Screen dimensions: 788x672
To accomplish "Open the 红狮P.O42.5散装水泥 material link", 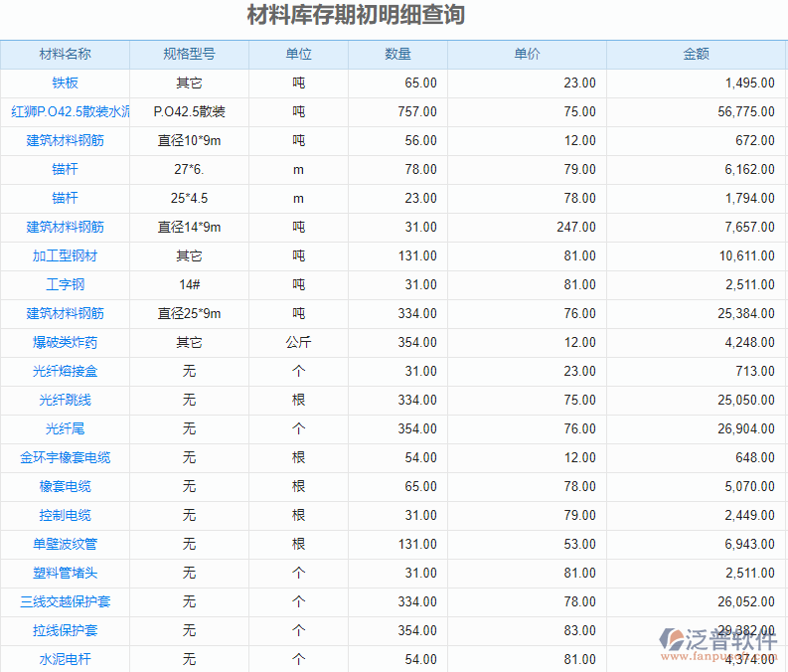I will click(x=71, y=111).
